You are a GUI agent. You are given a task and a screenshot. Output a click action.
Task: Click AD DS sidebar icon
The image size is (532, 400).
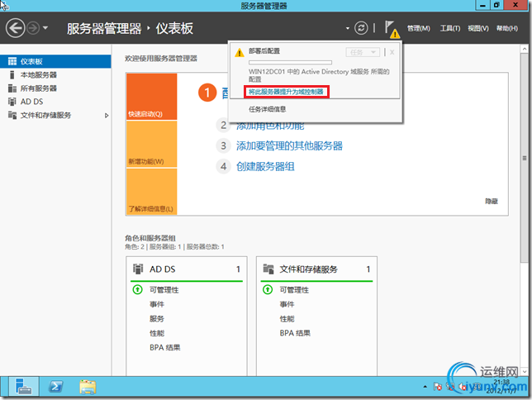12,102
